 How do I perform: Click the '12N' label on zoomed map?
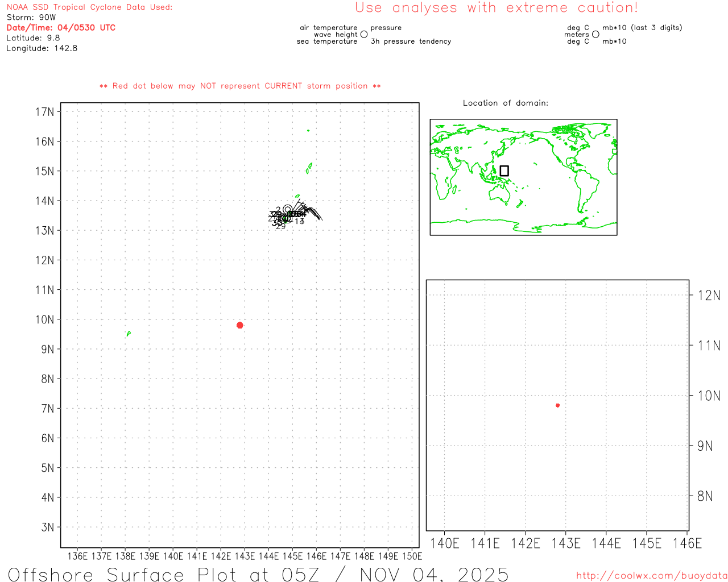pos(709,295)
